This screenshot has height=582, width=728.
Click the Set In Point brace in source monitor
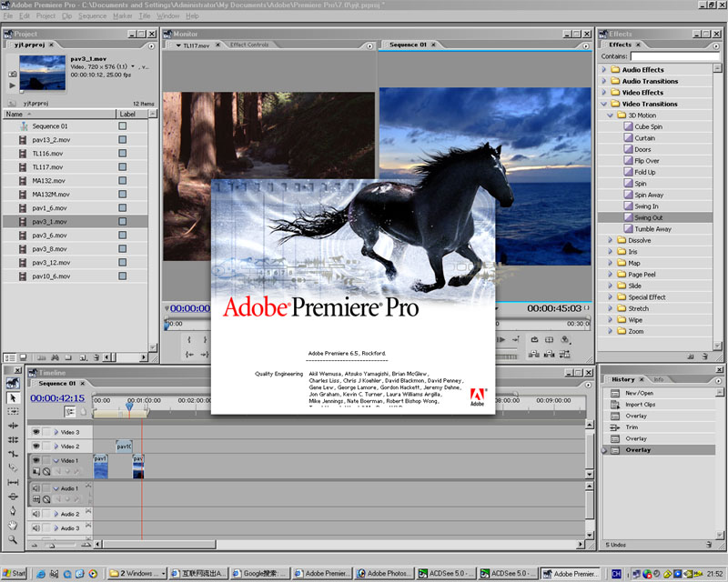click(189, 340)
